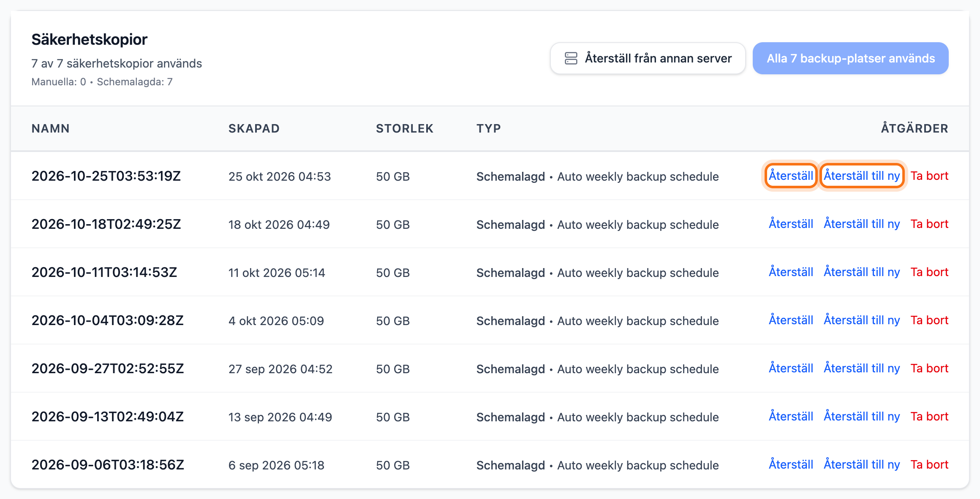980x499 pixels.
Task: Click the created date 4 okt 2026 05:09
Action: [x=276, y=321]
